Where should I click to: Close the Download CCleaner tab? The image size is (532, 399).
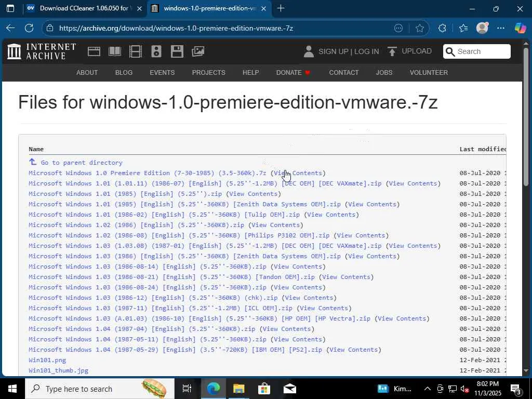[139, 8]
